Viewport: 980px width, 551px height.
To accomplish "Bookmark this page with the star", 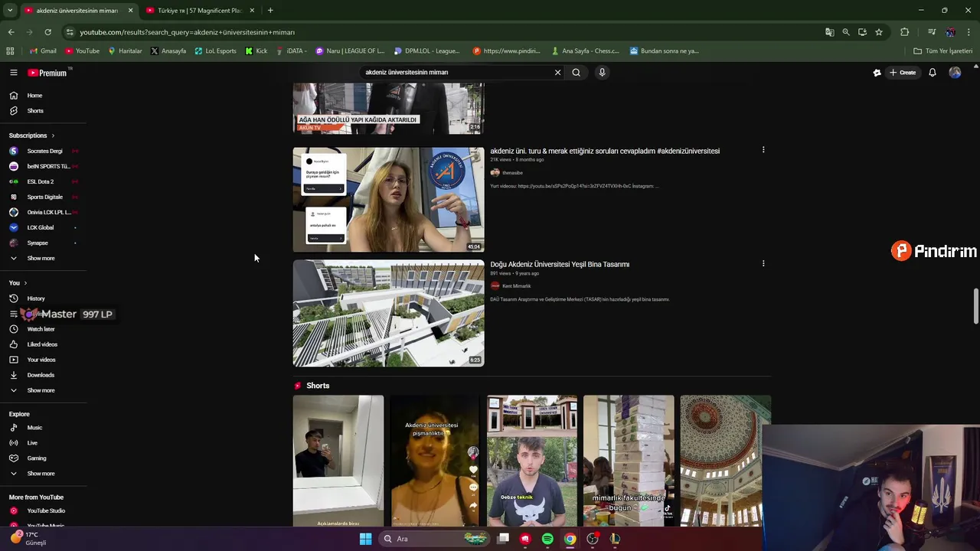I will (879, 32).
